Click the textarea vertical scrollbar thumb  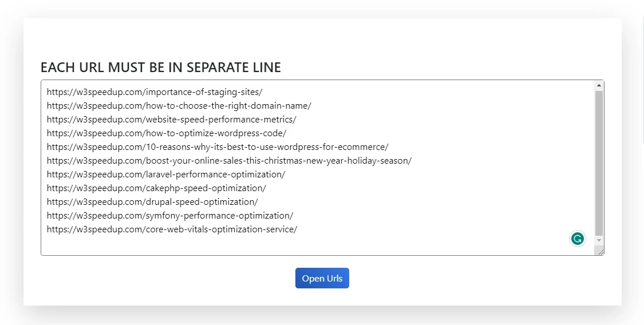pos(599,163)
